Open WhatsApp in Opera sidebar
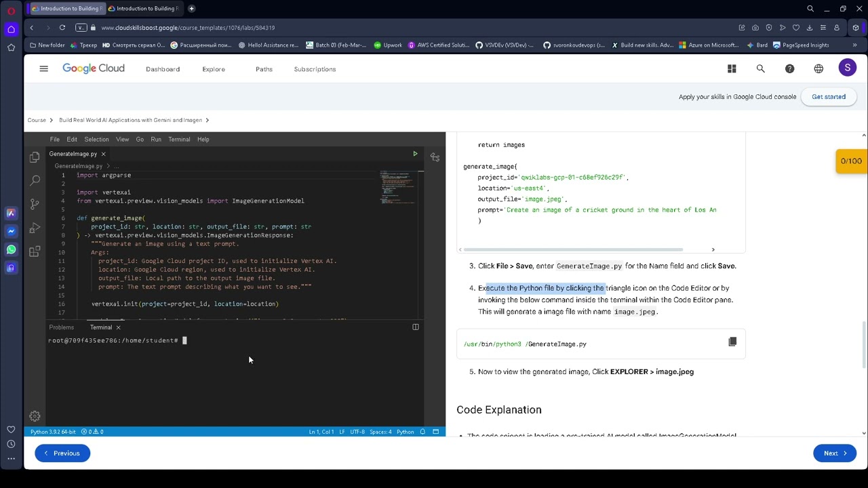 coord(11,249)
